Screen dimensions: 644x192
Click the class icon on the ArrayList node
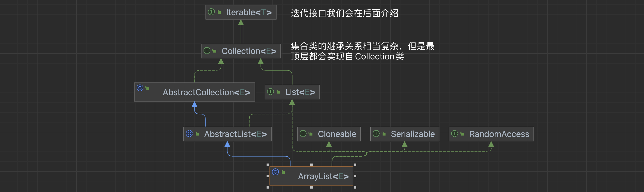click(x=275, y=172)
